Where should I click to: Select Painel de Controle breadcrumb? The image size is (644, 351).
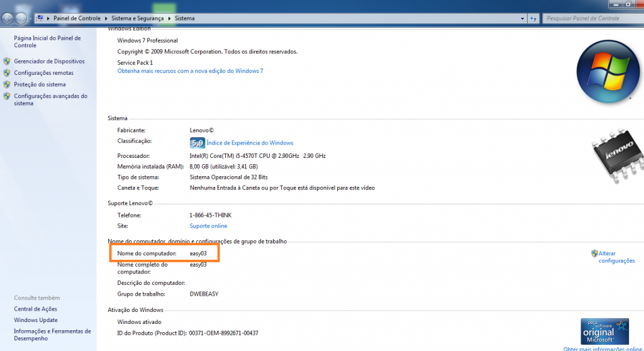click(77, 18)
